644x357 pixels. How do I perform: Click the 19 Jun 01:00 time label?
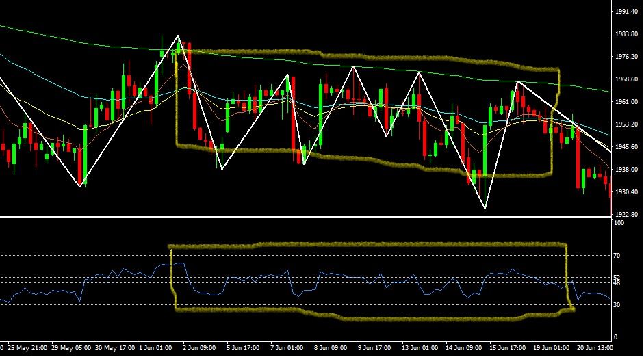551,348
